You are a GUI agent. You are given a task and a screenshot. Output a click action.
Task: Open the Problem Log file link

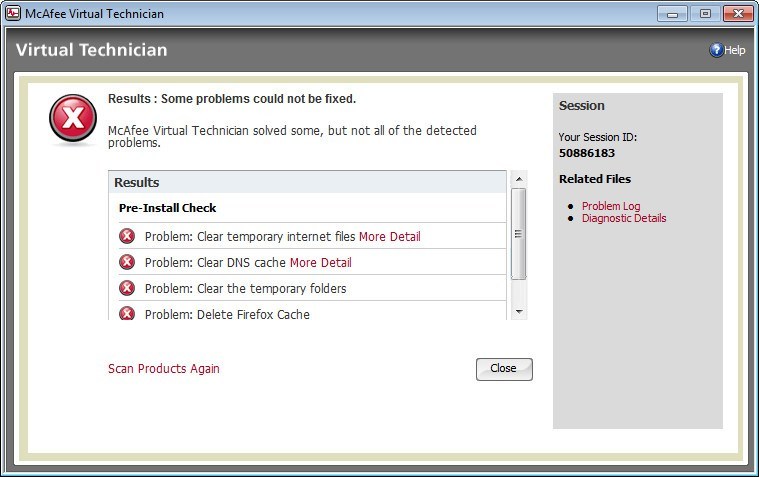pos(611,206)
